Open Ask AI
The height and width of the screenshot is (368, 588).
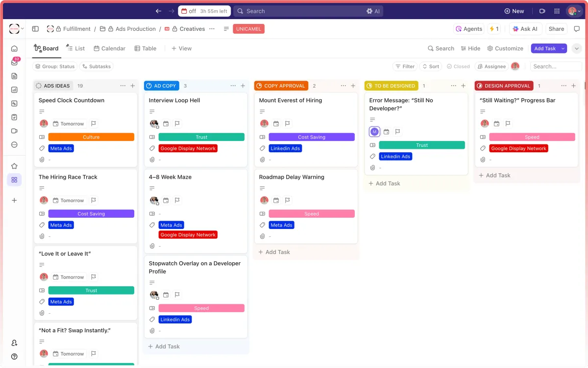[525, 29]
